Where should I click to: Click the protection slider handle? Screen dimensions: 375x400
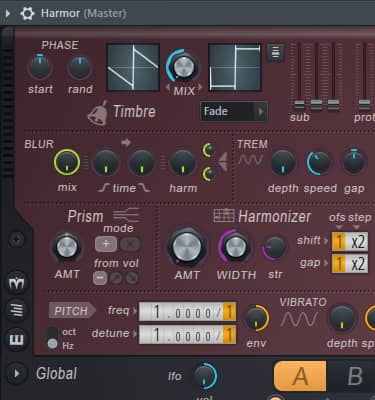(x=364, y=104)
